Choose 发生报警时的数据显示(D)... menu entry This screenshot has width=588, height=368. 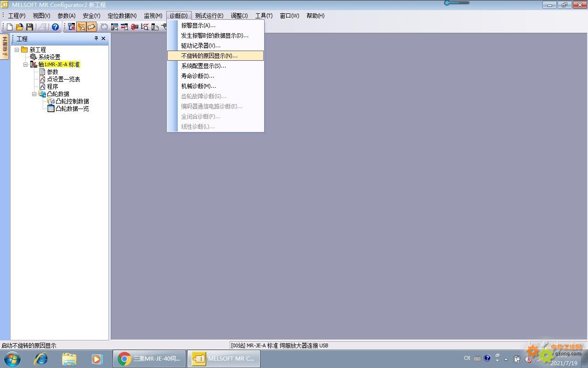click(x=215, y=35)
